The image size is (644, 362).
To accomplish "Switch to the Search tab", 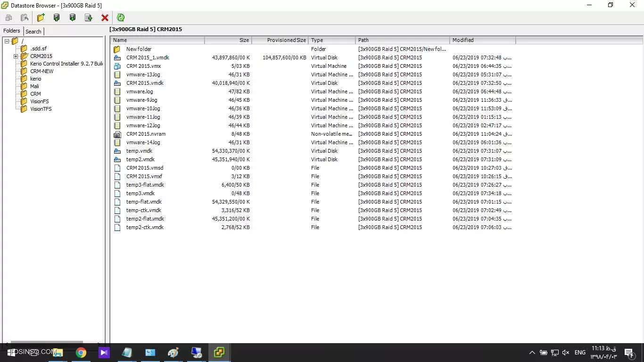I will pos(33,32).
